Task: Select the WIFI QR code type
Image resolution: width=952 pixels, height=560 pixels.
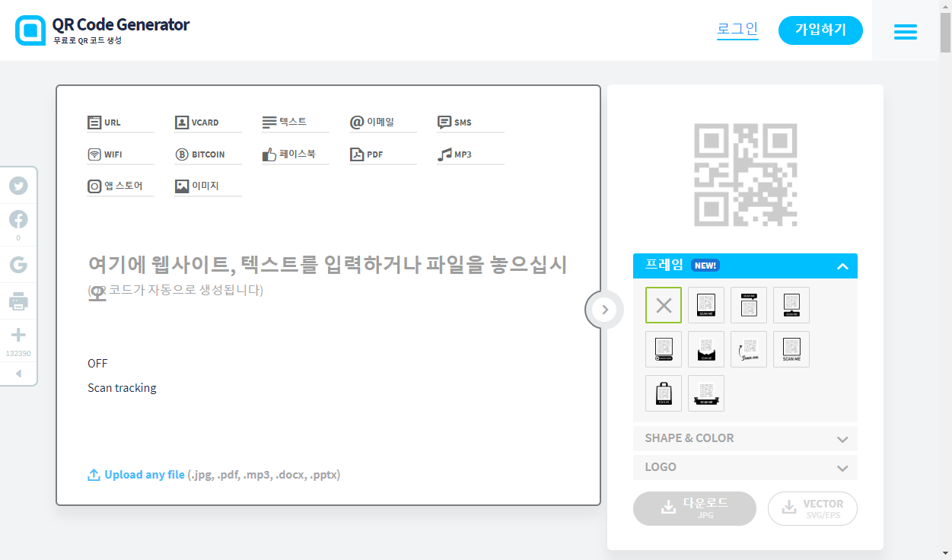Action: [x=120, y=154]
